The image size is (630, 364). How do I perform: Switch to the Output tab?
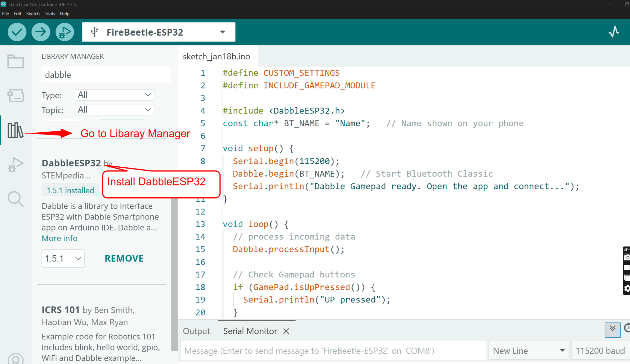(x=196, y=331)
